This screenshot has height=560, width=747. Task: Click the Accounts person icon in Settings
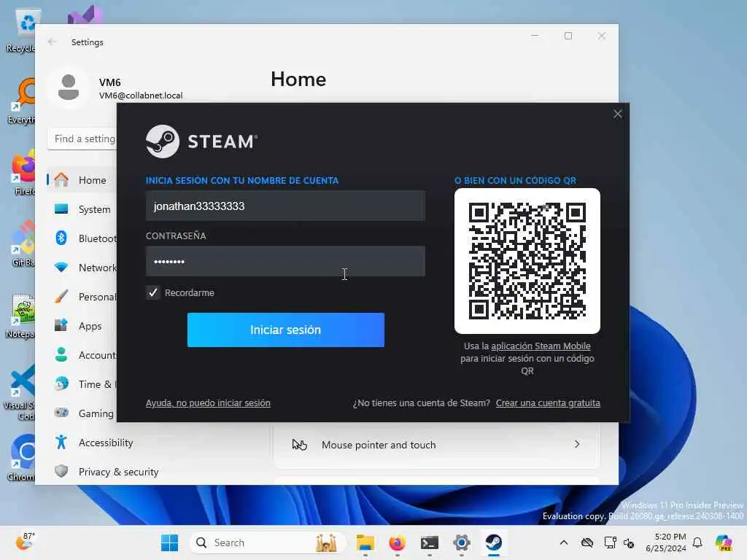point(61,354)
